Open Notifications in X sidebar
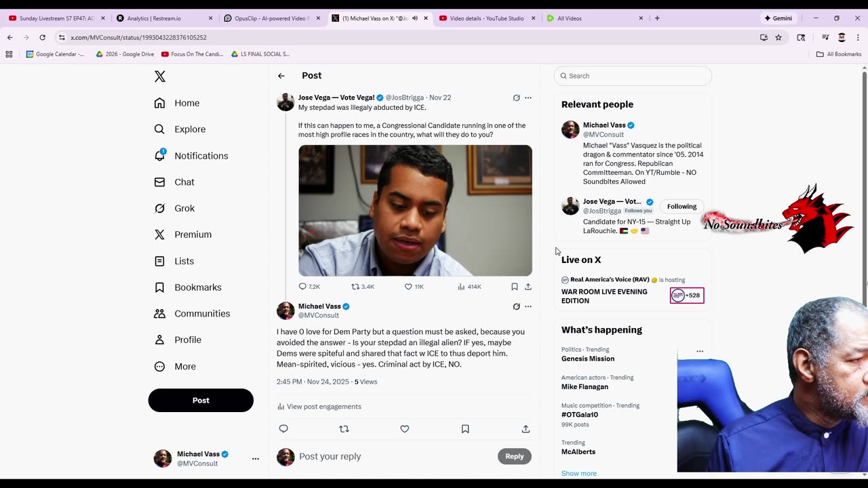The image size is (868, 488). point(191,156)
